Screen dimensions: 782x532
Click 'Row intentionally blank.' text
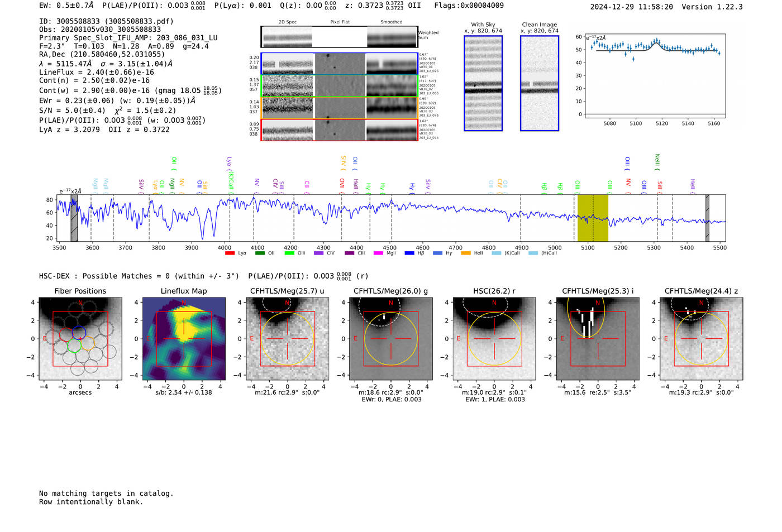click(x=91, y=502)
